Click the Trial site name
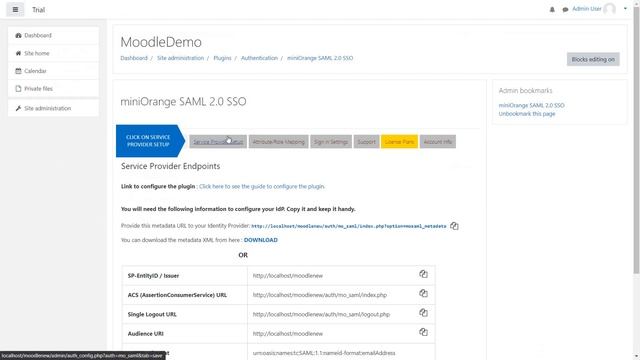Viewport: 640px width, 360px height. (38, 10)
